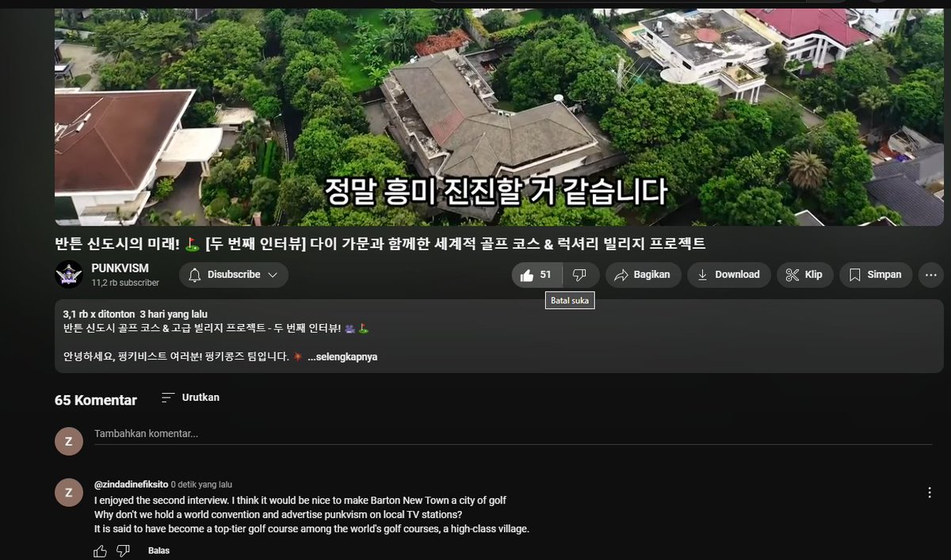Viewport: 951px width, 560px height.
Task: Open comment options three-dot menu
Action: [x=930, y=493]
